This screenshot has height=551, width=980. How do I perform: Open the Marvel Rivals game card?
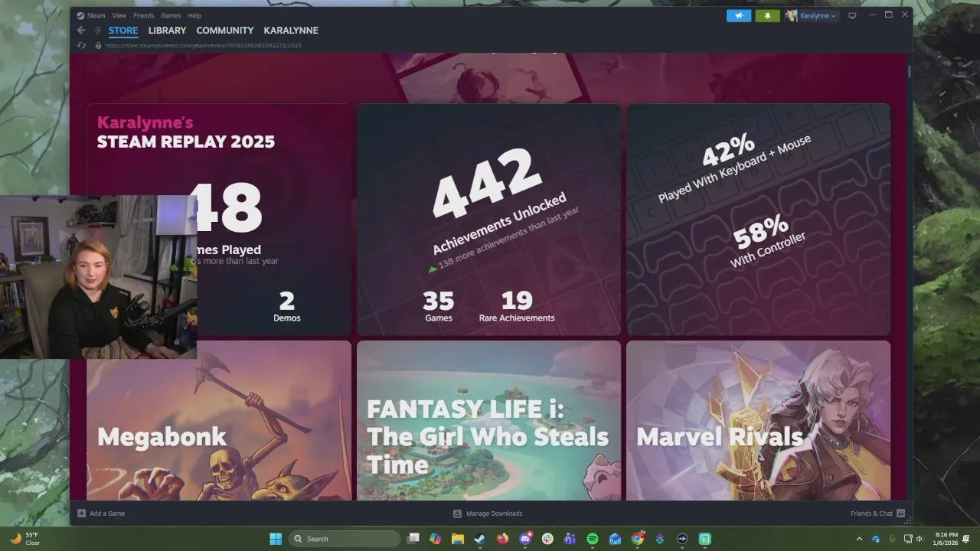[x=758, y=421]
